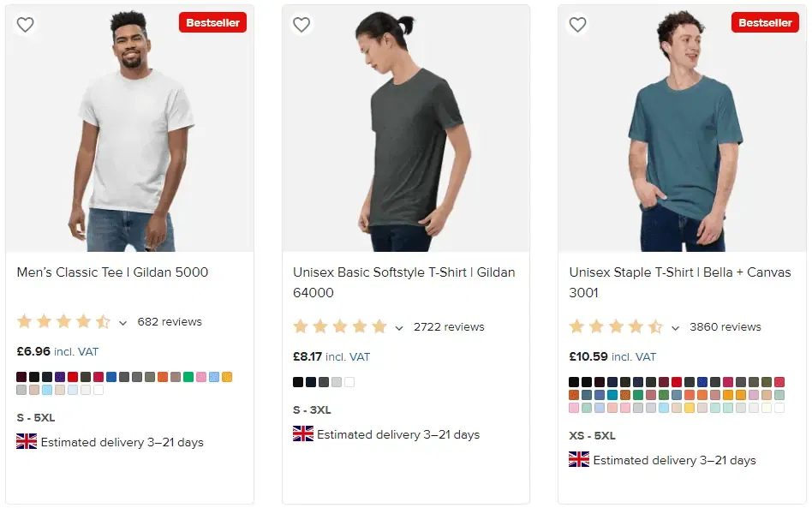Choose the pink swatch on Bella + Canvas
This screenshot has height=508, width=812.
click(572, 409)
